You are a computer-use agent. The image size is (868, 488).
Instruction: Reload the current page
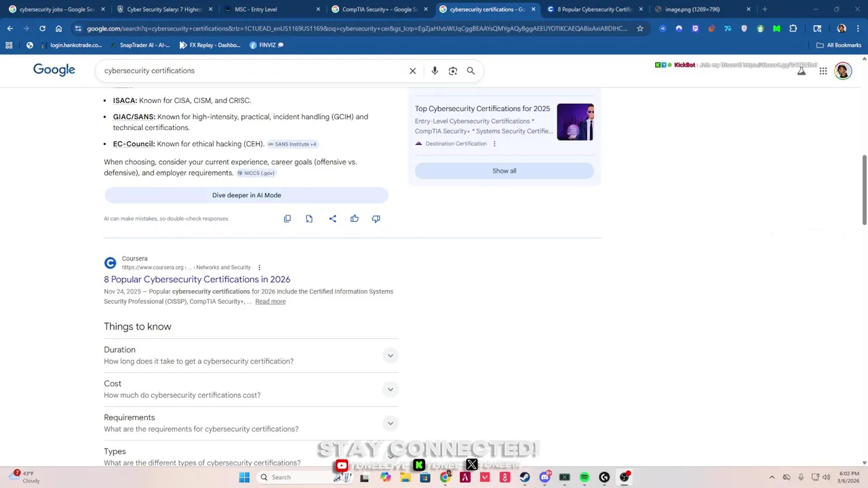click(x=42, y=28)
